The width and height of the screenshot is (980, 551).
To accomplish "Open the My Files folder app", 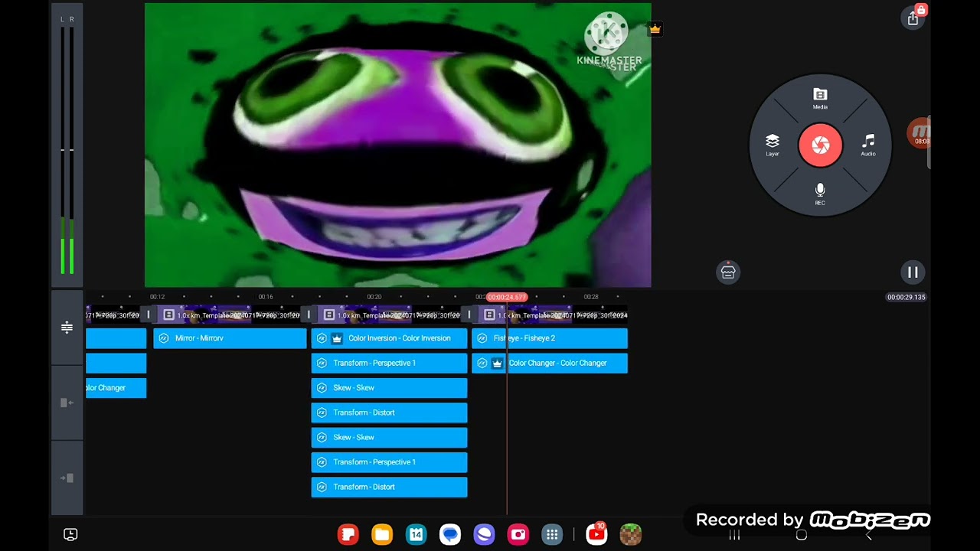I will coord(382,534).
